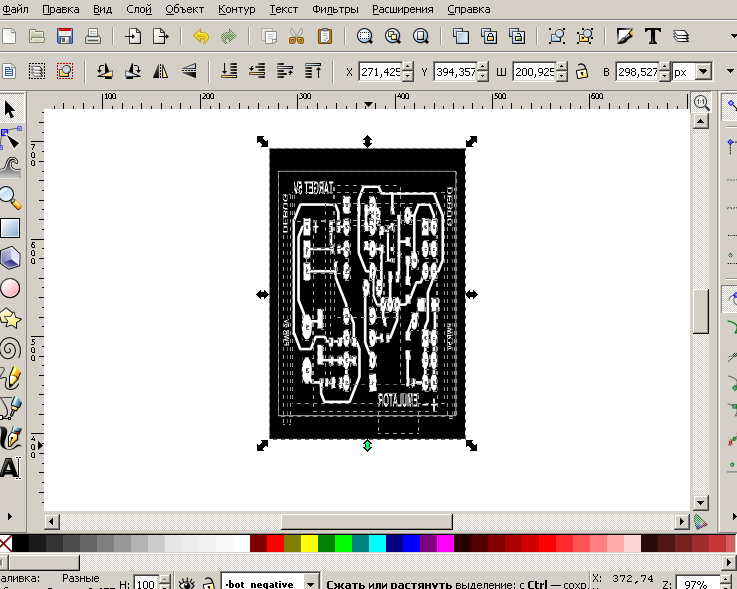Open the Text and font dialog icon

pyautogui.click(x=654, y=37)
